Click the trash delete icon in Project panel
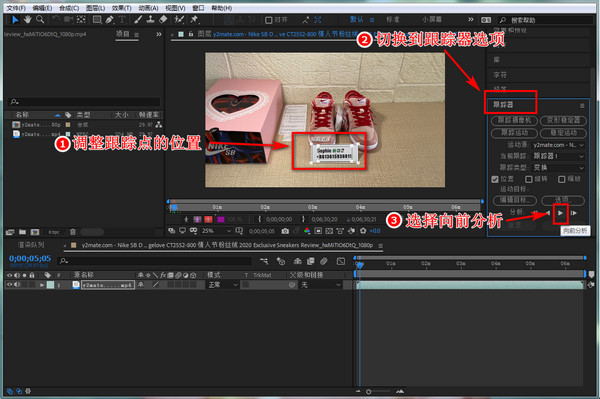 click(73, 232)
